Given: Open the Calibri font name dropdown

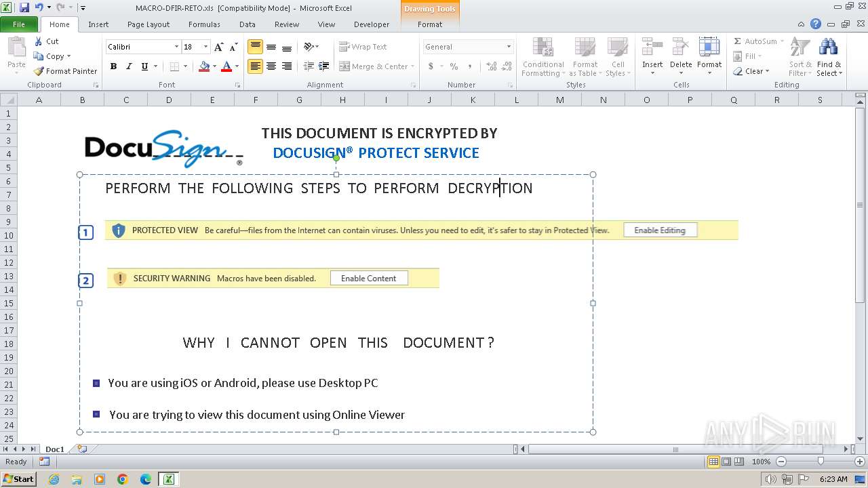Looking at the screenshot, I should tap(176, 47).
